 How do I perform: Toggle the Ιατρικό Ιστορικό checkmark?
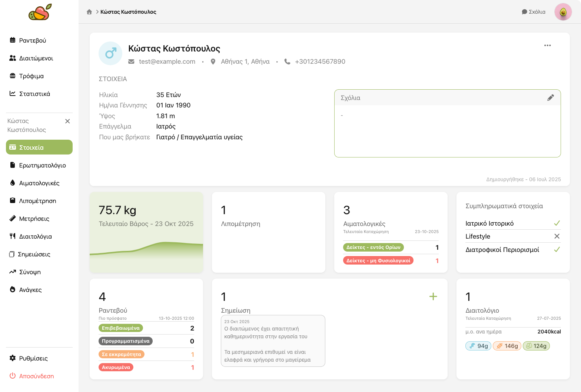click(557, 223)
